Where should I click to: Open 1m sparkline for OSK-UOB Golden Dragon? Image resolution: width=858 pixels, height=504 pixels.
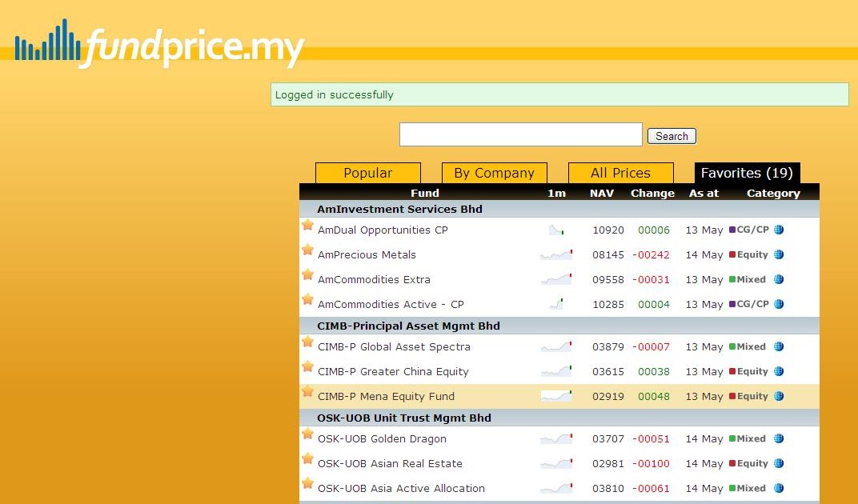click(556, 438)
